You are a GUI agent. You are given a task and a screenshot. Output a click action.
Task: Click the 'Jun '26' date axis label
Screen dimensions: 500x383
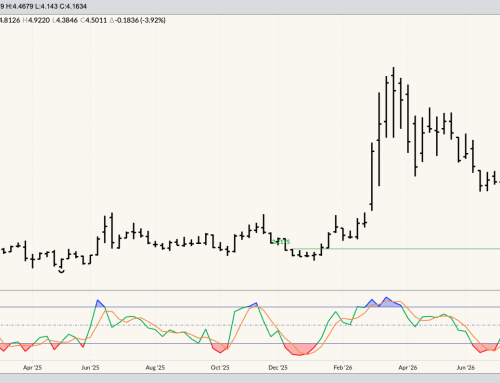(466, 368)
